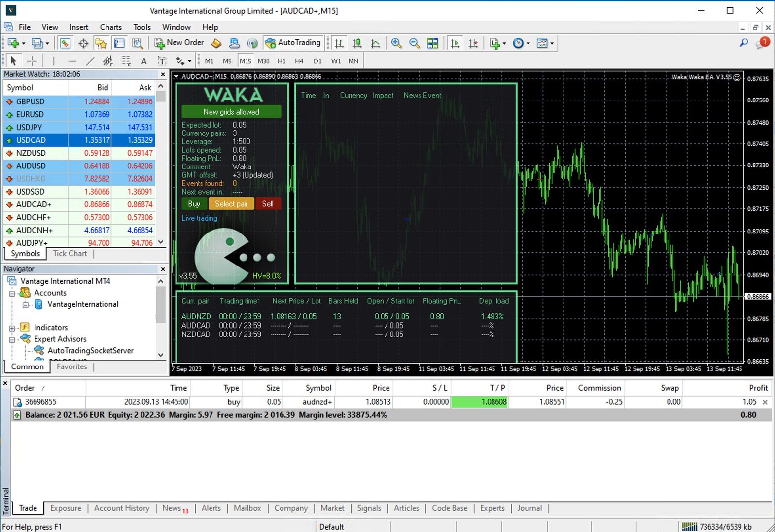Toggle the Navigator star-folder icon

pyautogui.click(x=101, y=43)
